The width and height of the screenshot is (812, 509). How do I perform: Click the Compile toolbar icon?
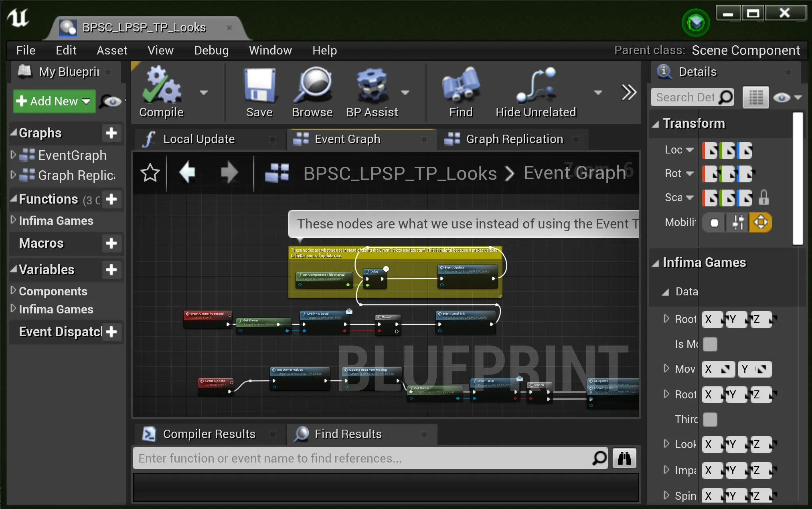pyautogui.click(x=161, y=86)
